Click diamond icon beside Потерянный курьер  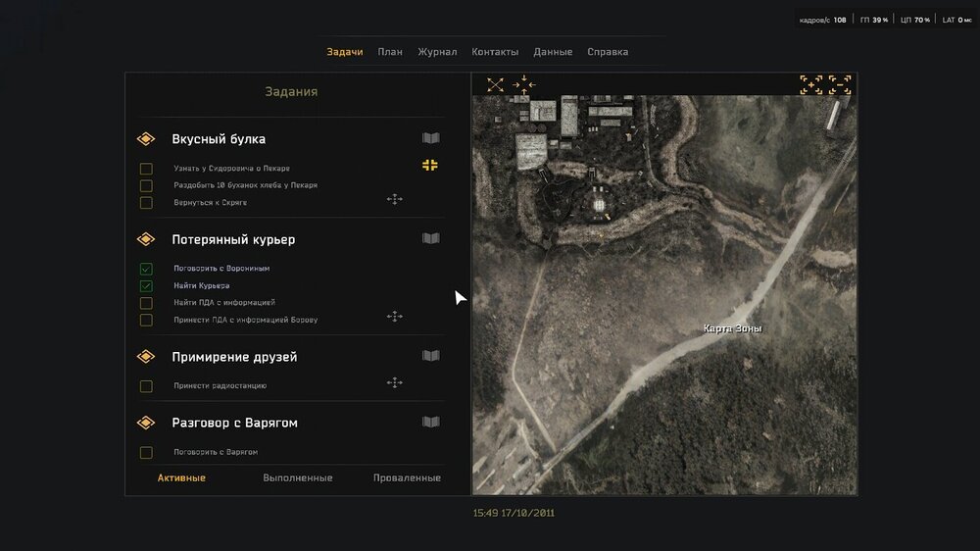tap(146, 239)
